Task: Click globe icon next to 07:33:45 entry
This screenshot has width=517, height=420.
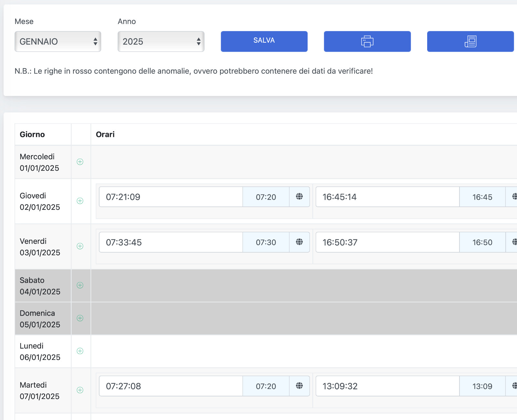Action: pyautogui.click(x=299, y=242)
